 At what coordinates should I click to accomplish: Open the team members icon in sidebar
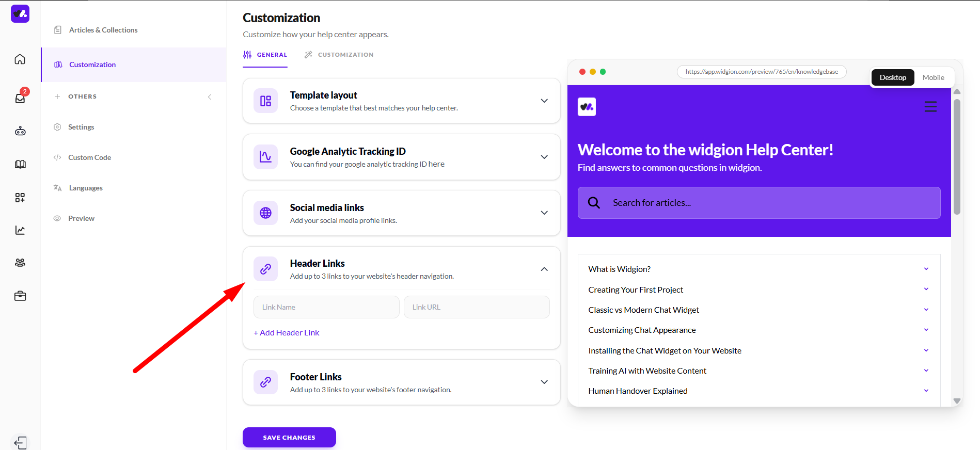click(x=20, y=263)
